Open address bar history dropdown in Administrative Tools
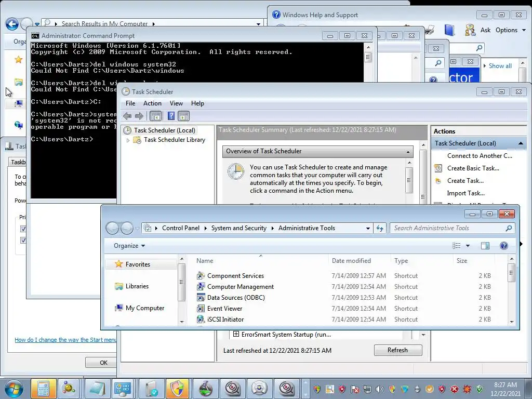The width and height of the screenshot is (532, 399). [x=368, y=229]
